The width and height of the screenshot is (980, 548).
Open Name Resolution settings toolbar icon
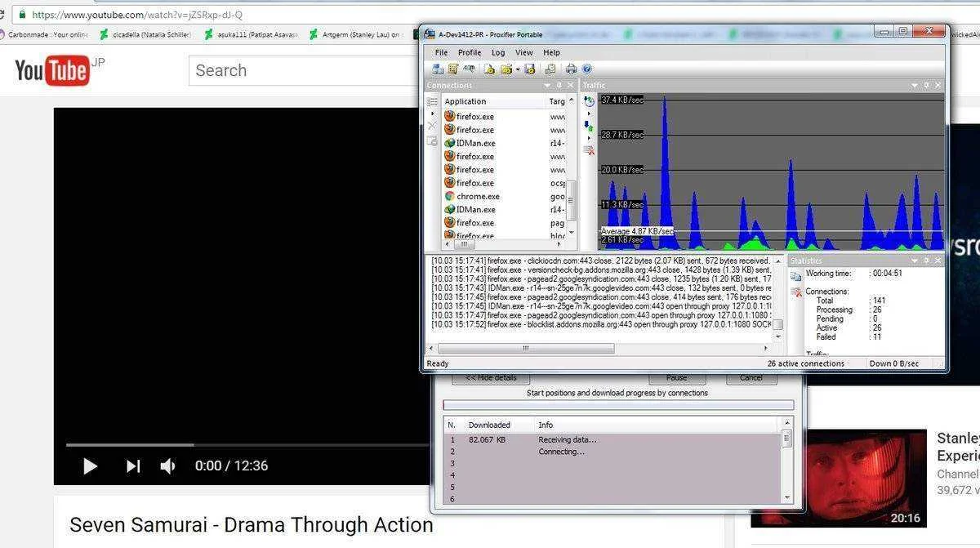point(469,69)
